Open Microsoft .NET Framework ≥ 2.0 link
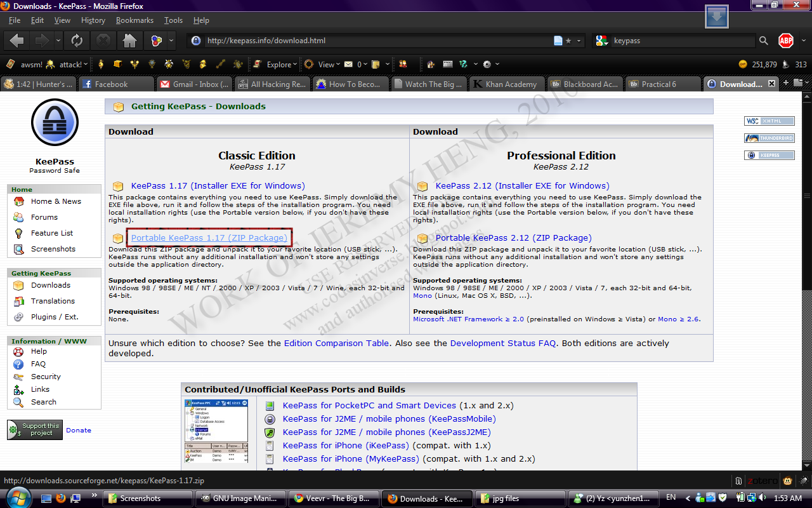The height and width of the screenshot is (508, 812). point(468,319)
